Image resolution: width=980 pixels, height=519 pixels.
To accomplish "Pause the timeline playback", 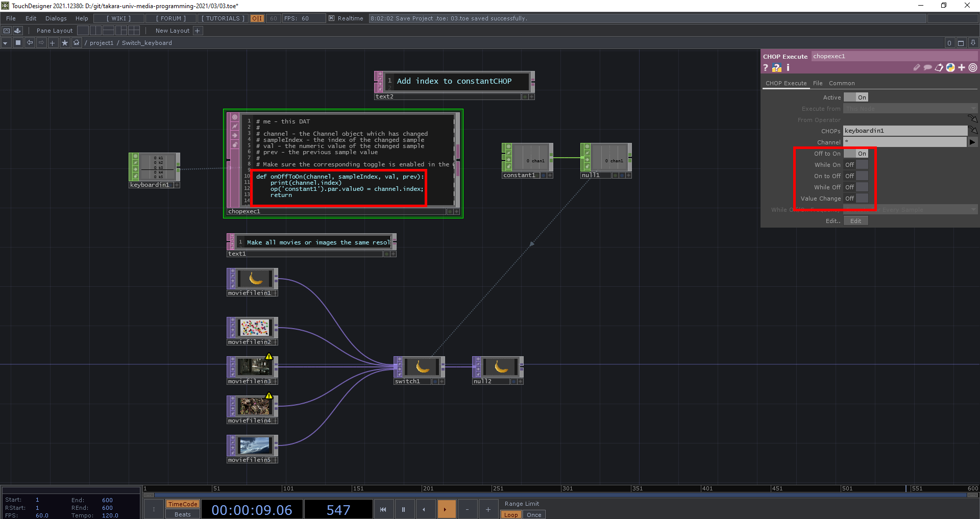I will pos(403,509).
